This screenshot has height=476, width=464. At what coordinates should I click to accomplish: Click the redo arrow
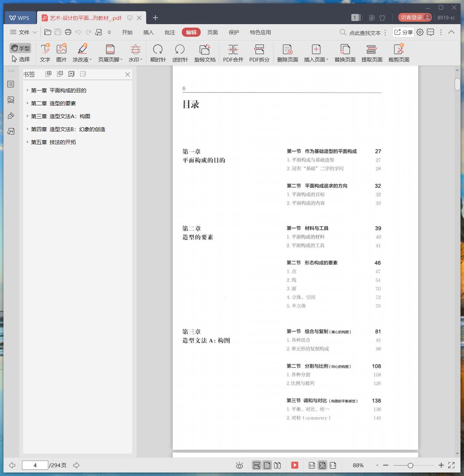[x=88, y=32]
